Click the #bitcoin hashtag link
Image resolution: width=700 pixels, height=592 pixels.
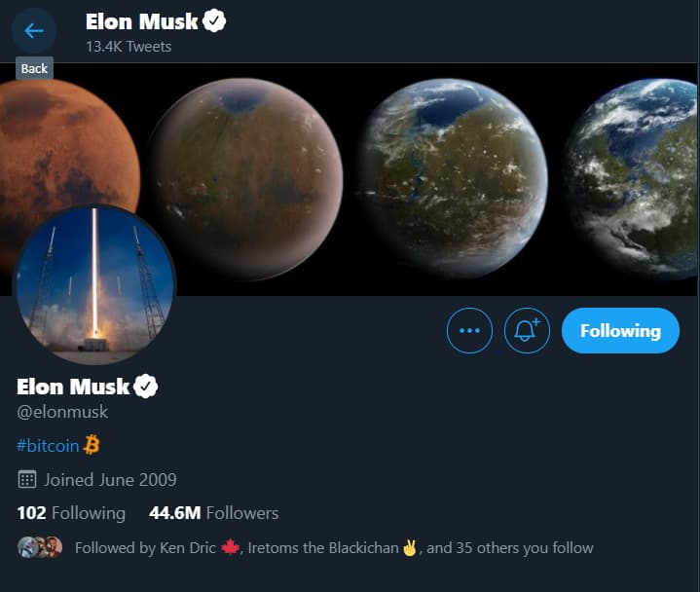pyautogui.click(x=49, y=445)
